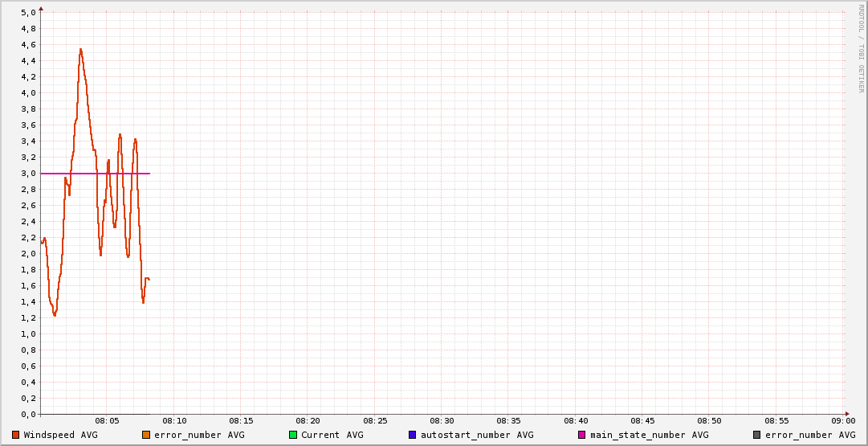868x446 pixels.
Task: Click the red Windspeed legend swatch
Action: (16, 435)
